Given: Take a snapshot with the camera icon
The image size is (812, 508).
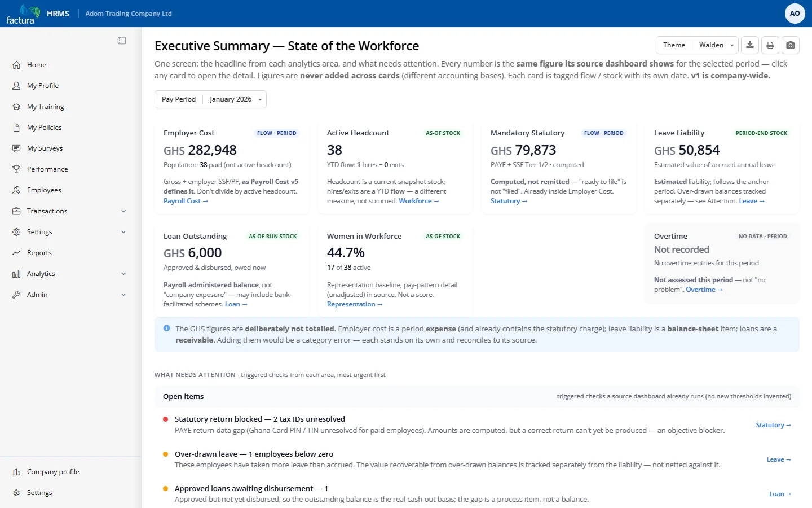Looking at the screenshot, I should click(x=791, y=45).
